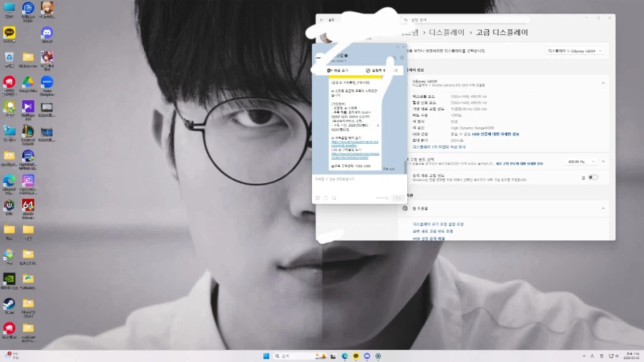Show hidden icons in the system tray

[584, 356]
